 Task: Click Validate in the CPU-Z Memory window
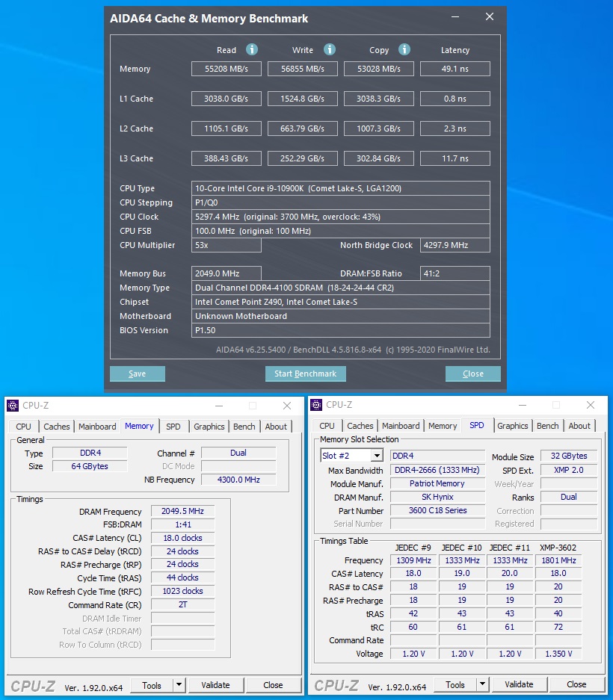[x=215, y=685]
